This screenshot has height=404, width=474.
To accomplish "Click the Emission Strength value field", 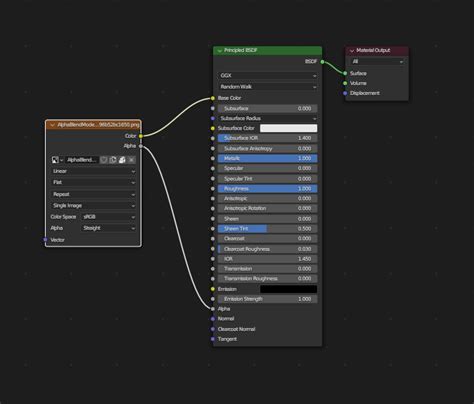I will click(268, 299).
